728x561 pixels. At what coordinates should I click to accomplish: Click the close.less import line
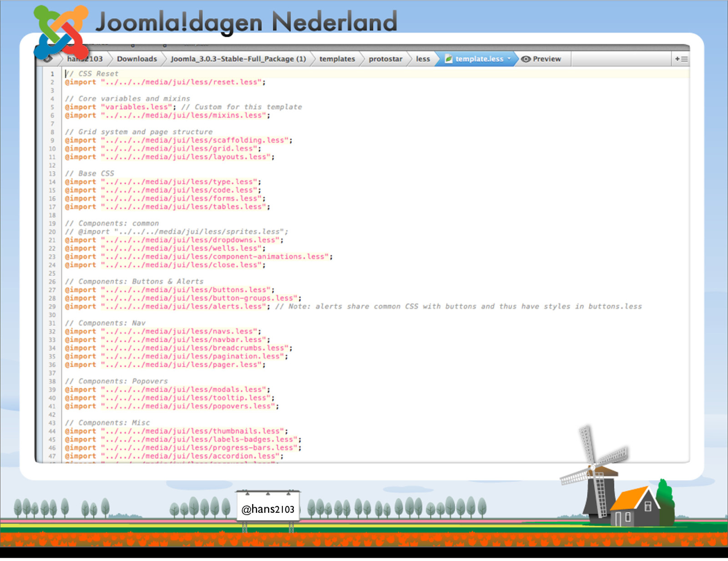(x=165, y=265)
